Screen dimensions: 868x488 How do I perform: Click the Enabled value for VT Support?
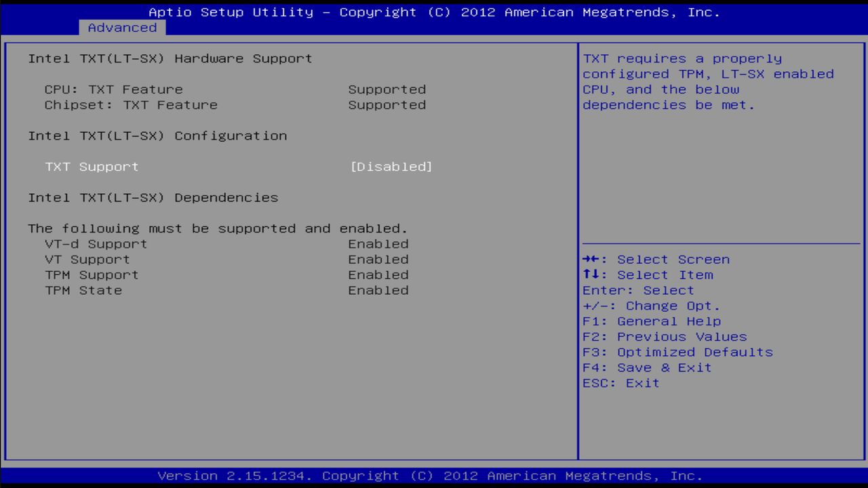(x=378, y=260)
